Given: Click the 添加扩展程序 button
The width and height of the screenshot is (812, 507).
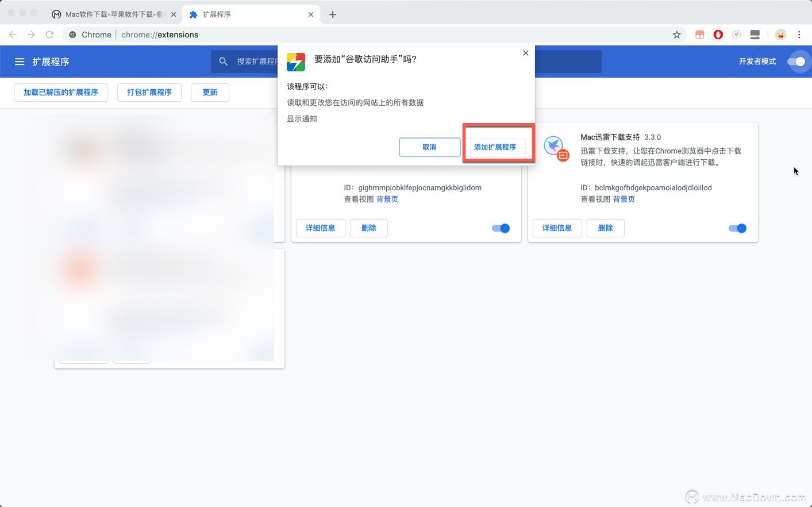Looking at the screenshot, I should coord(495,147).
